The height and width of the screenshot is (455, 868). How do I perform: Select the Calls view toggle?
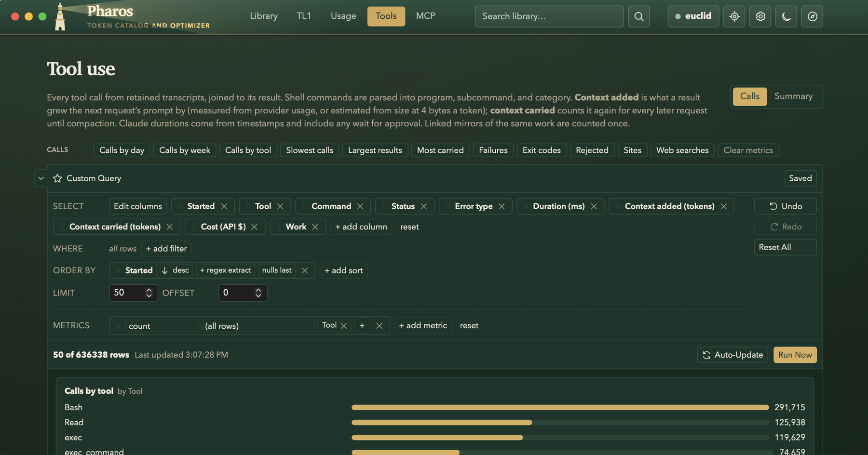pyautogui.click(x=750, y=96)
